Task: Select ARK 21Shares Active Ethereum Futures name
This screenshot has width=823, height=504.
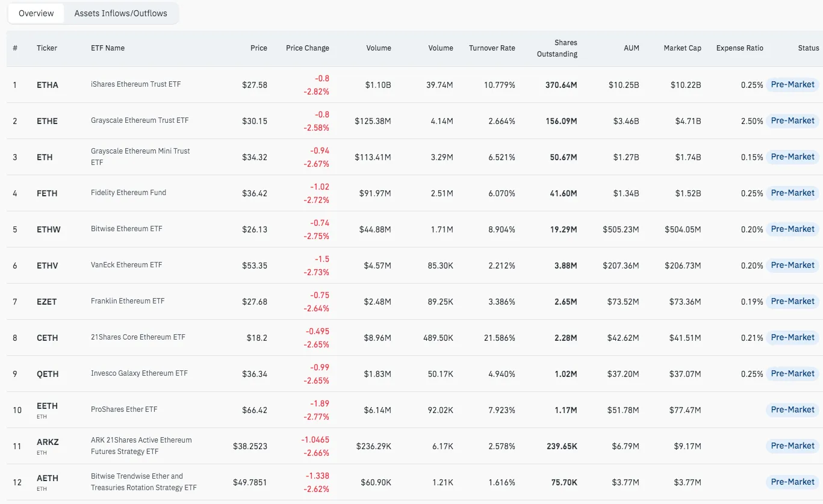Action: point(141,446)
